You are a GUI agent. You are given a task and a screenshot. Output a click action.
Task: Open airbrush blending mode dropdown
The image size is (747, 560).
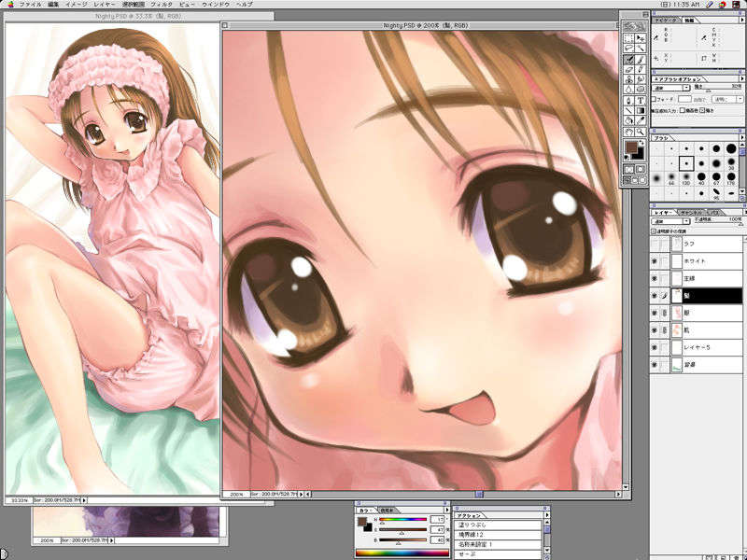coord(671,88)
